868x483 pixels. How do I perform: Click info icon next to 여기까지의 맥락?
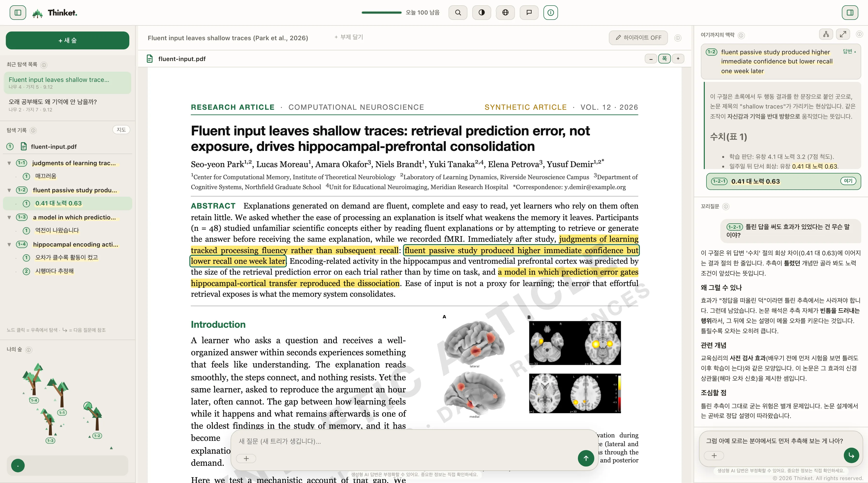[x=741, y=35]
